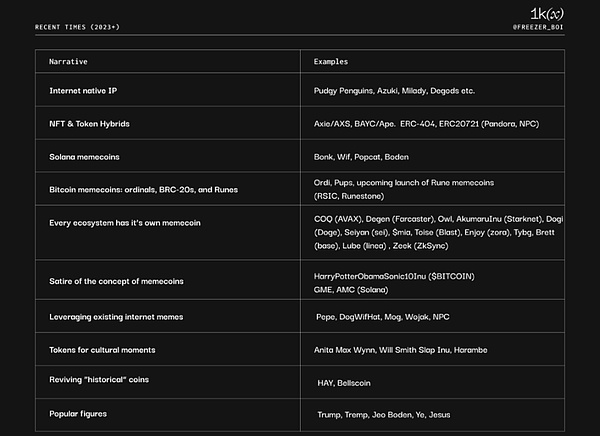Screen dimensions: 600x436
Task: Select the Internet native IP row
Action: 84,90
